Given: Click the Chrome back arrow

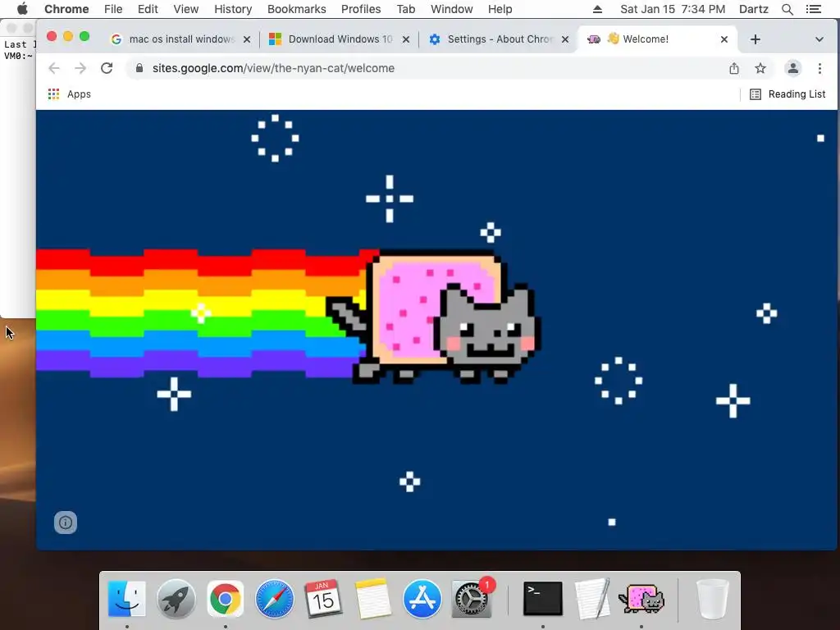Looking at the screenshot, I should [x=54, y=68].
